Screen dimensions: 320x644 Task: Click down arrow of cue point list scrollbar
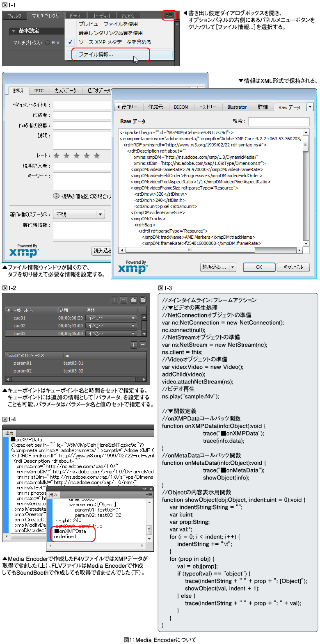click(144, 334)
